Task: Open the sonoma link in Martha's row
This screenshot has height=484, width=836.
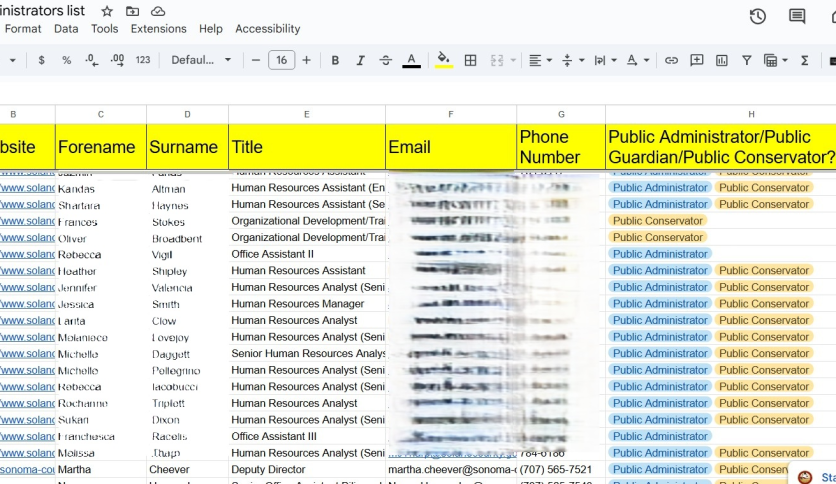Action: coord(27,470)
